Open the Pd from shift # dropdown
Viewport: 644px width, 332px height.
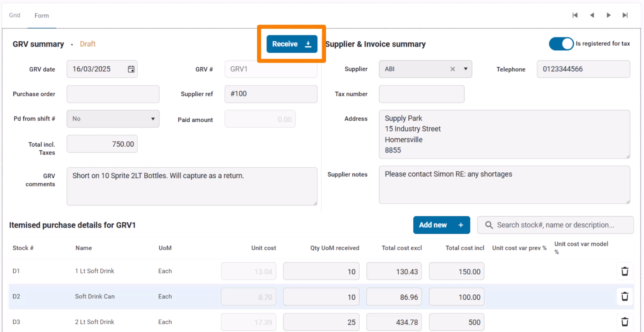(x=113, y=119)
